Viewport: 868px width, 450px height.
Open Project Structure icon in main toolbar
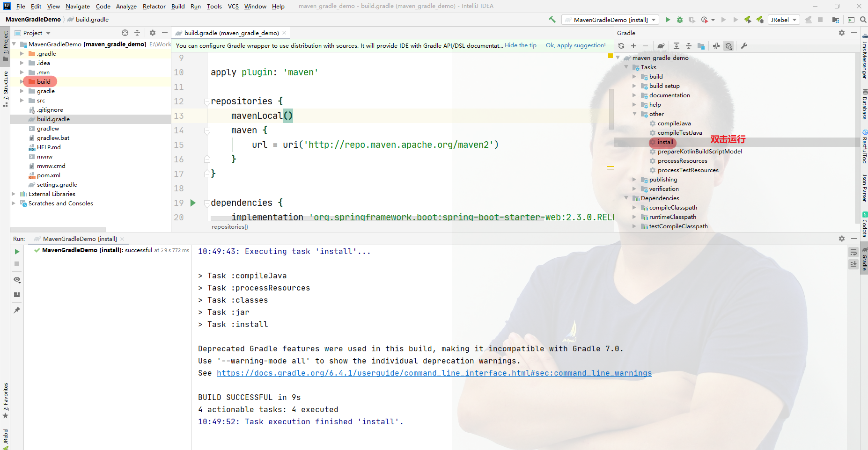pos(836,20)
